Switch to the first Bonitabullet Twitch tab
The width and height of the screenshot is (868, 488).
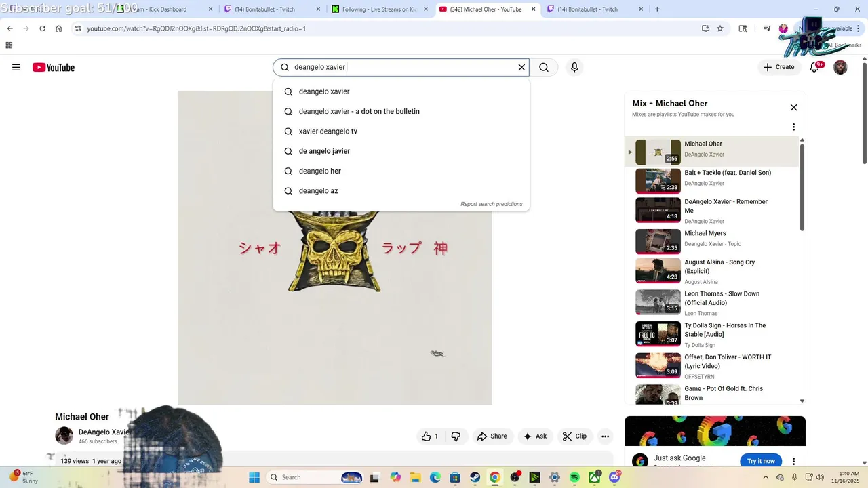point(272,9)
